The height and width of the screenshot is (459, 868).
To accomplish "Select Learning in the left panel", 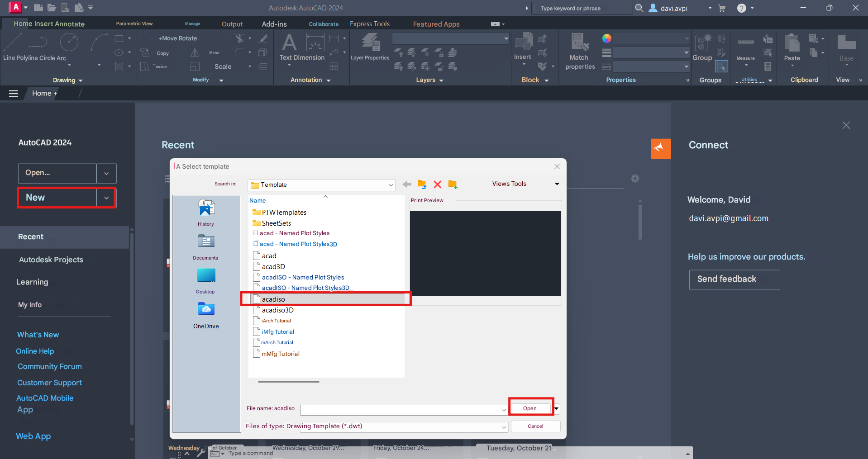I will click(32, 282).
